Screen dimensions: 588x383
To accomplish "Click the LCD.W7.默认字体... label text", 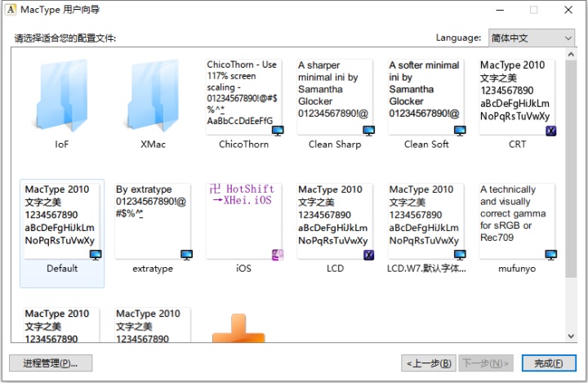I will click(426, 269).
